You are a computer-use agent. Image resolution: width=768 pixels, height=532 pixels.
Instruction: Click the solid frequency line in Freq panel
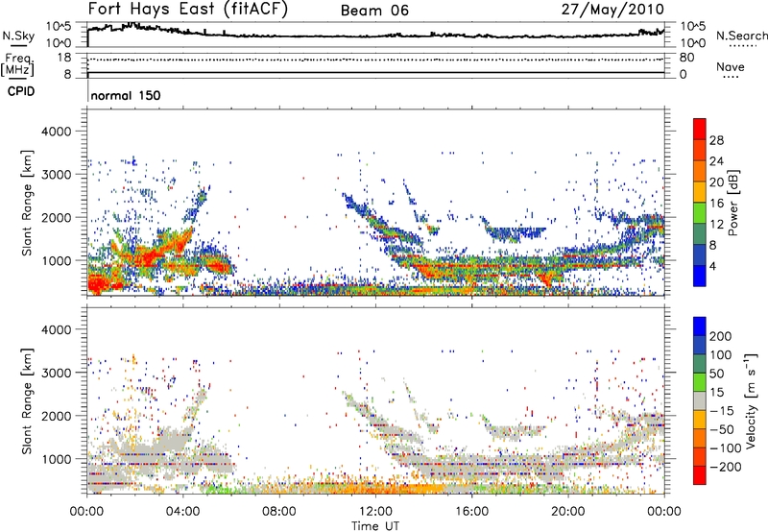(x=375, y=72)
